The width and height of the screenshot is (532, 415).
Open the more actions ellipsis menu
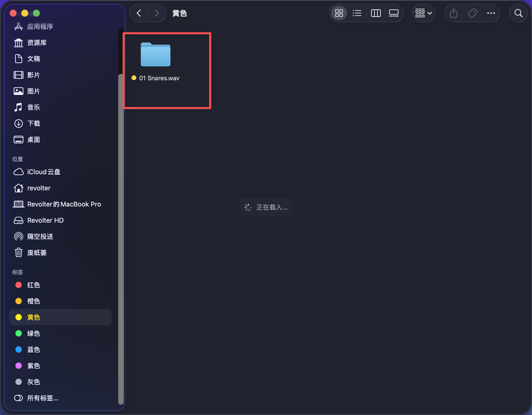point(491,13)
